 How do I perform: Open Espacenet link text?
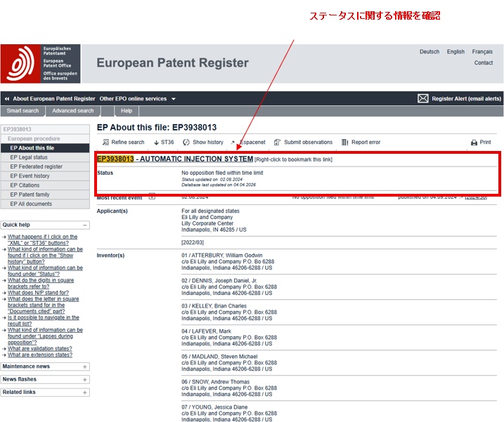(253, 143)
